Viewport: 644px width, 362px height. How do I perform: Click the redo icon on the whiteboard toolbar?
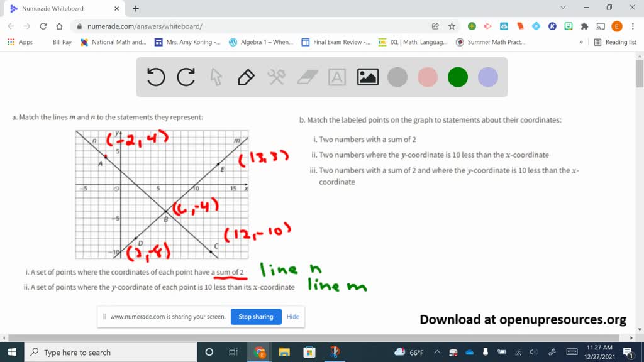click(186, 77)
